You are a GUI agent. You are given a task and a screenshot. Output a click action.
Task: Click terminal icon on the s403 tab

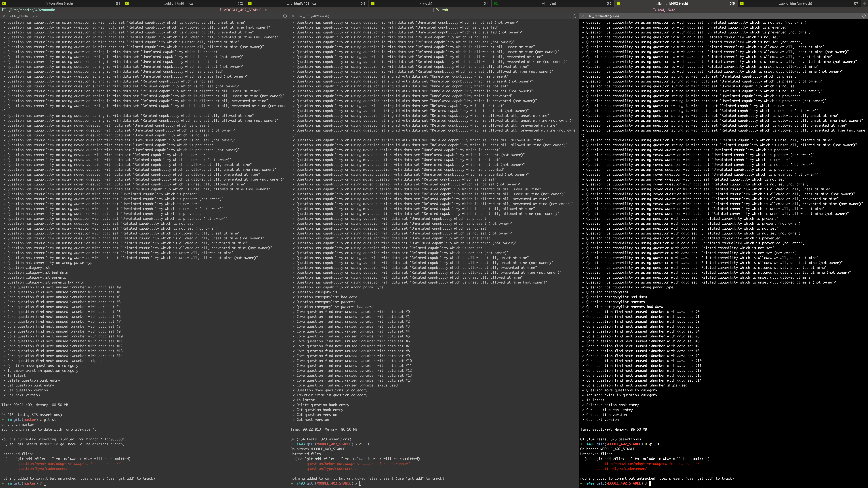pos(250,3)
